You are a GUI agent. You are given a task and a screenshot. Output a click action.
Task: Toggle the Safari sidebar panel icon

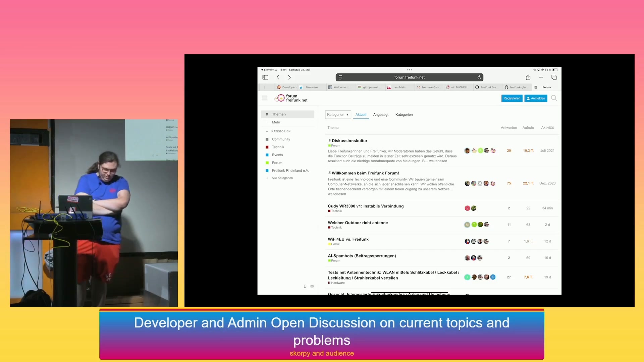click(265, 77)
